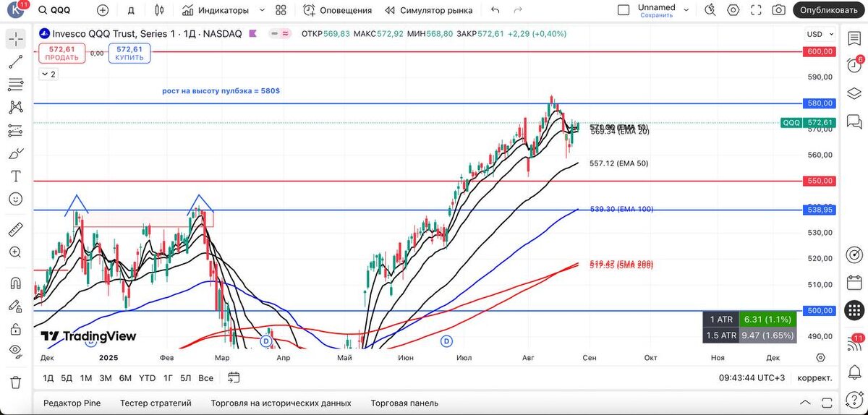868x415 pixels.
Task: Select the brush drawing tool
Action: click(x=15, y=153)
